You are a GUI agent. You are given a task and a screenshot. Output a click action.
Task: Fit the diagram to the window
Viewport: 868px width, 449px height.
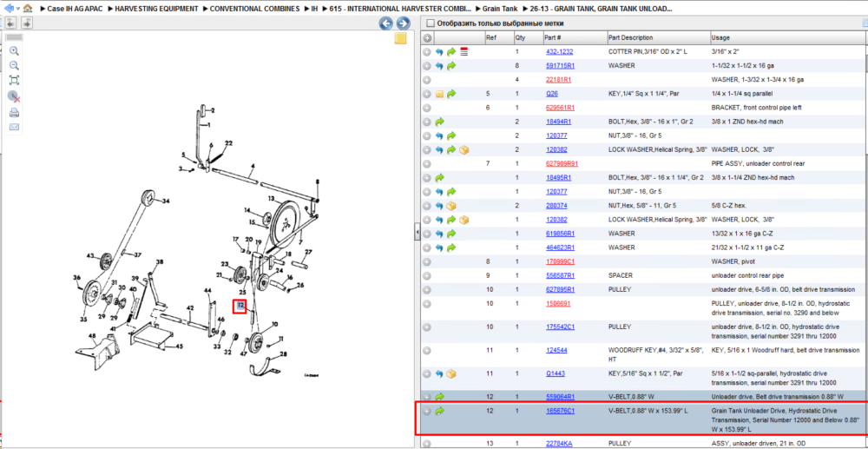(x=15, y=80)
